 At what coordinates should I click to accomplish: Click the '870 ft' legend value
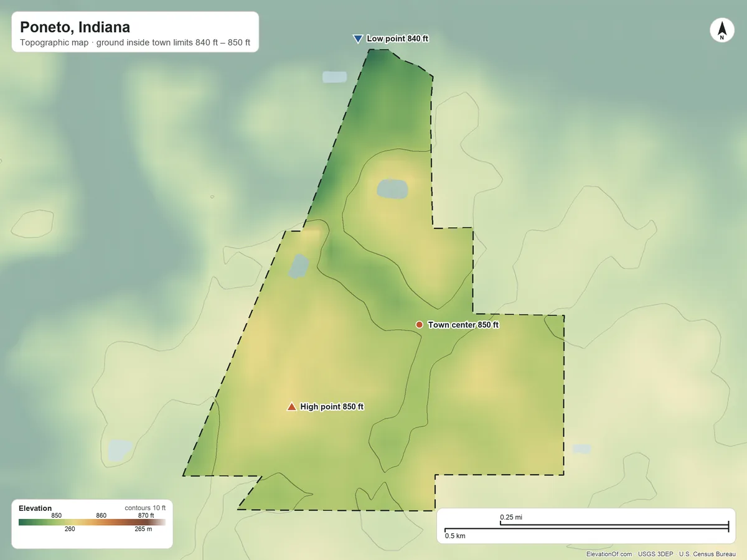(146, 515)
